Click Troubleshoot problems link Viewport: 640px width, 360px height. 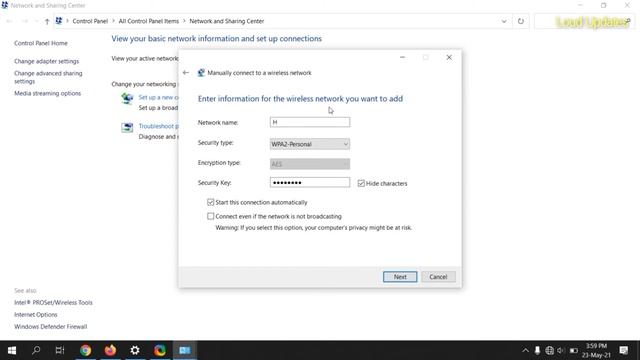coord(158,126)
